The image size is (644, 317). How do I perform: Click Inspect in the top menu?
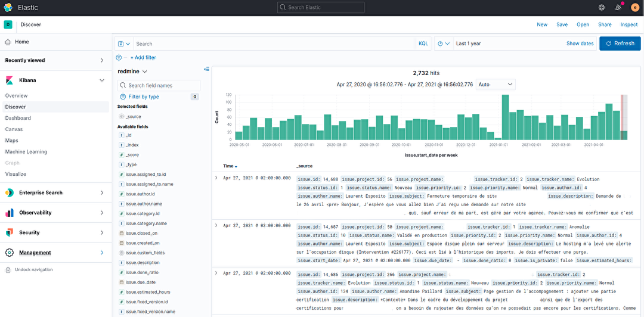click(629, 24)
